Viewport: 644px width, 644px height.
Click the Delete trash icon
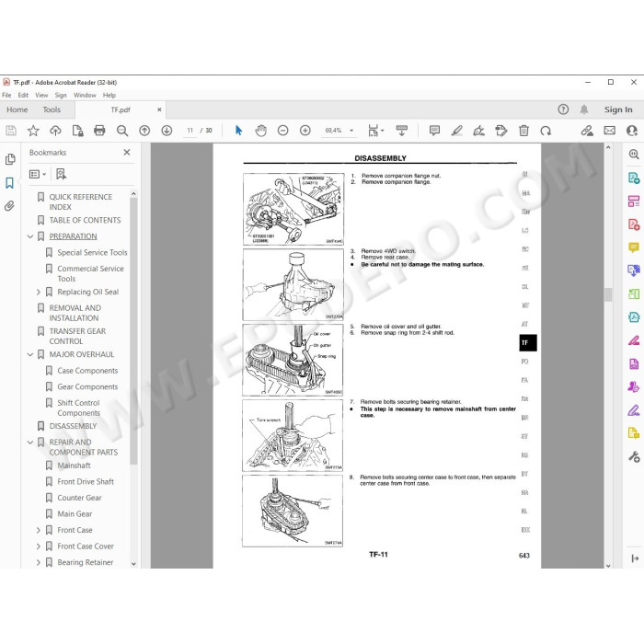pos(523,131)
